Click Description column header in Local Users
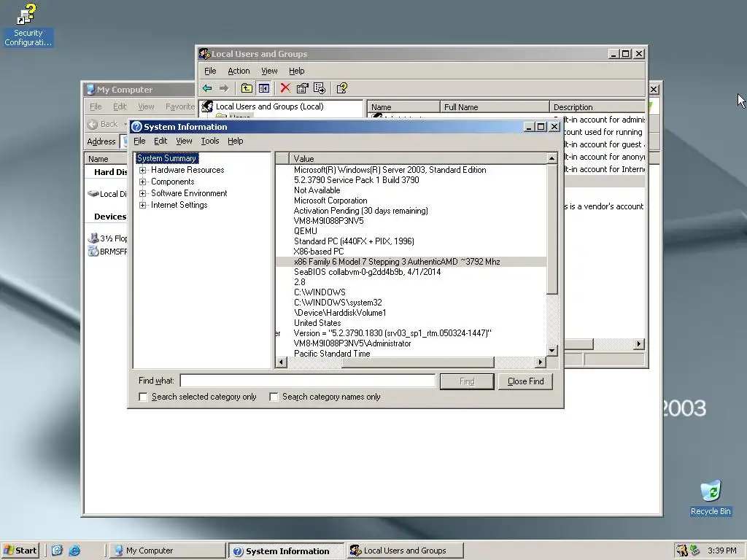The image size is (747, 560). (x=597, y=107)
